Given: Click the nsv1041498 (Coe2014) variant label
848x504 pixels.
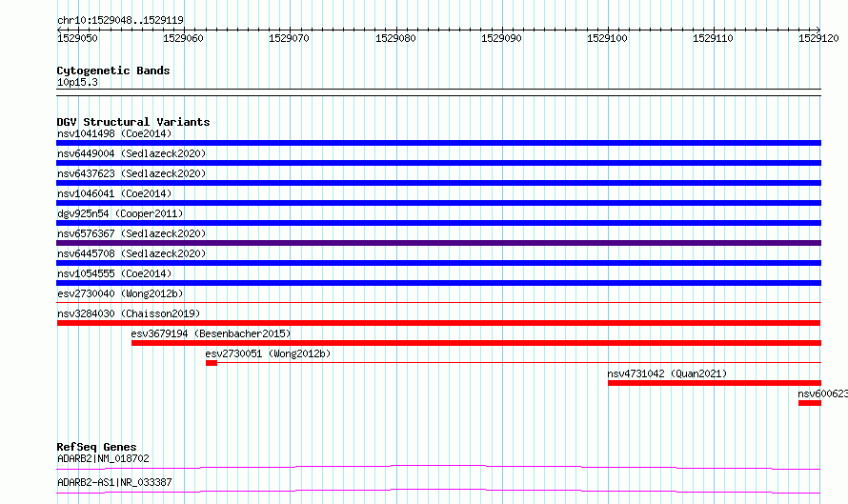Looking at the screenshot, I should pyautogui.click(x=114, y=133).
